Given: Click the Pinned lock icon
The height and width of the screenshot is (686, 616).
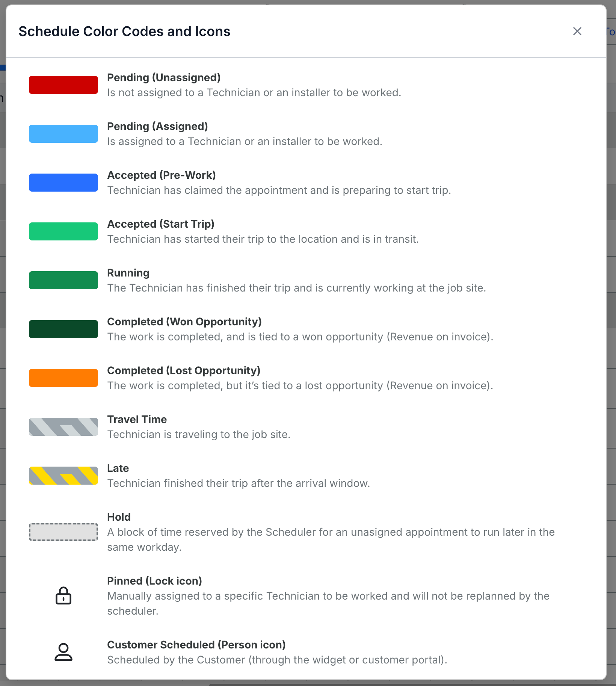Looking at the screenshot, I should tap(63, 596).
